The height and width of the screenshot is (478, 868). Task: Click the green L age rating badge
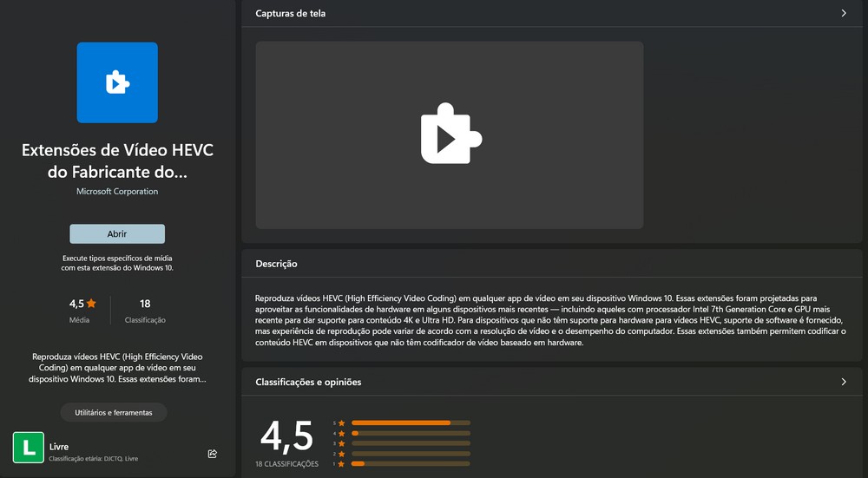(29, 447)
